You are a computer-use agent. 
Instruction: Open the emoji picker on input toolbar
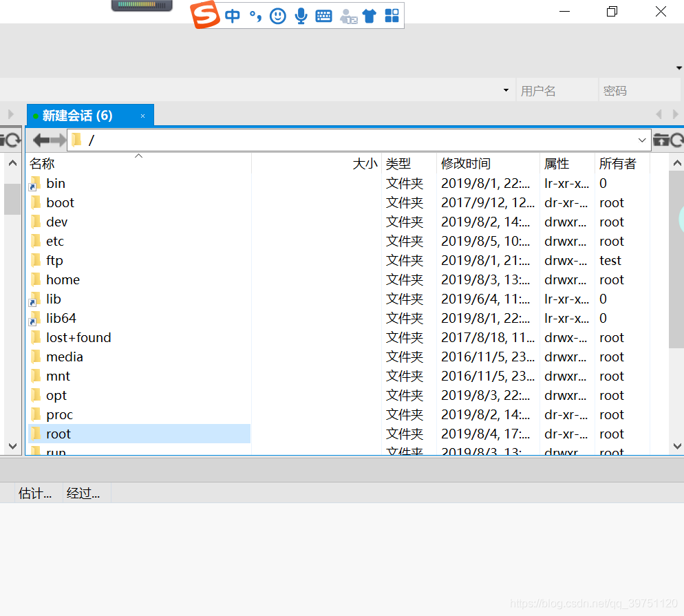[277, 15]
